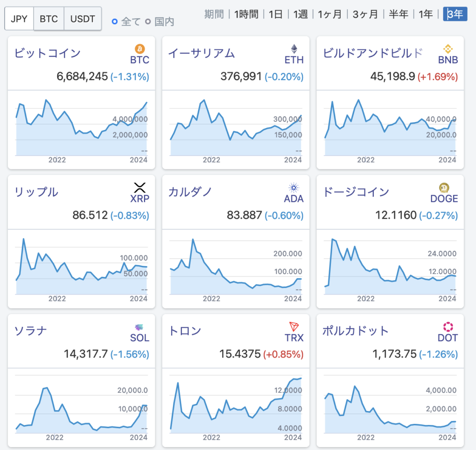Select the 全て radio option
Image resolution: width=476 pixels, height=450 pixels.
[115, 21]
